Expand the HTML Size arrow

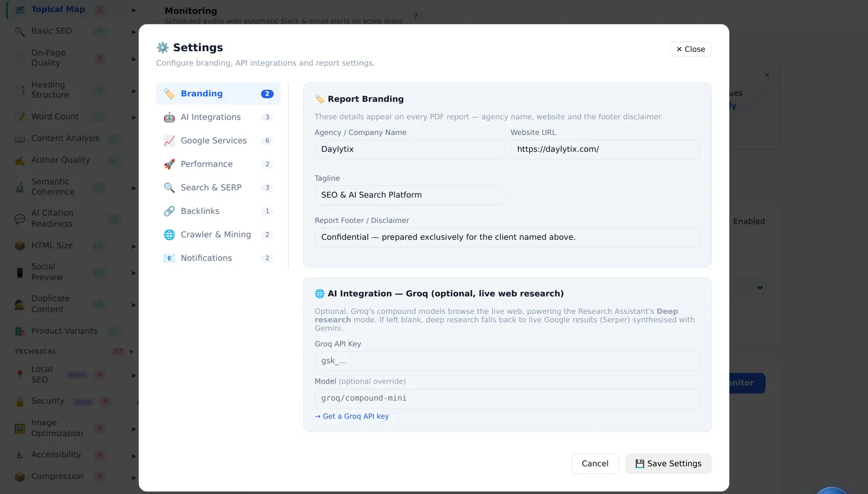[134, 246]
